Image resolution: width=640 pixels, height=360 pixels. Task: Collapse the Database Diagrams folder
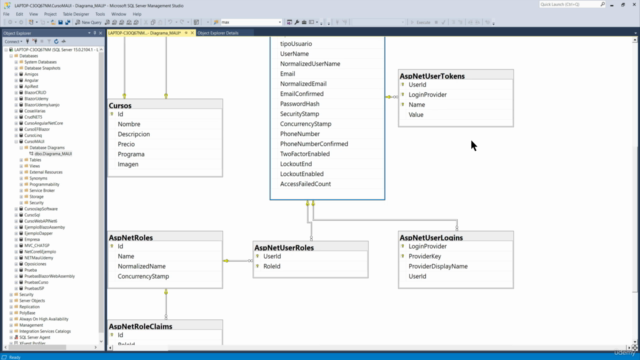[21, 148]
